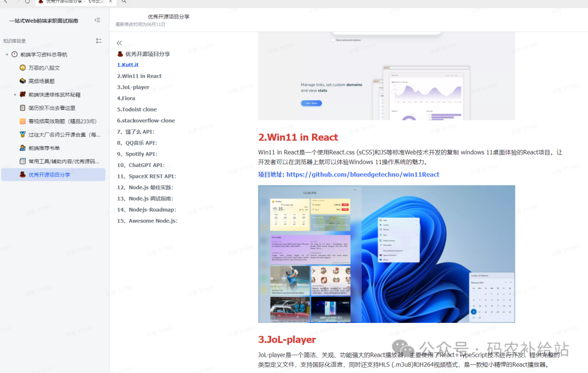Viewport: 588px width, 373px height.
Task: Click the medal icon beside 过往大厂名师公开课合集
Action: click(22, 134)
